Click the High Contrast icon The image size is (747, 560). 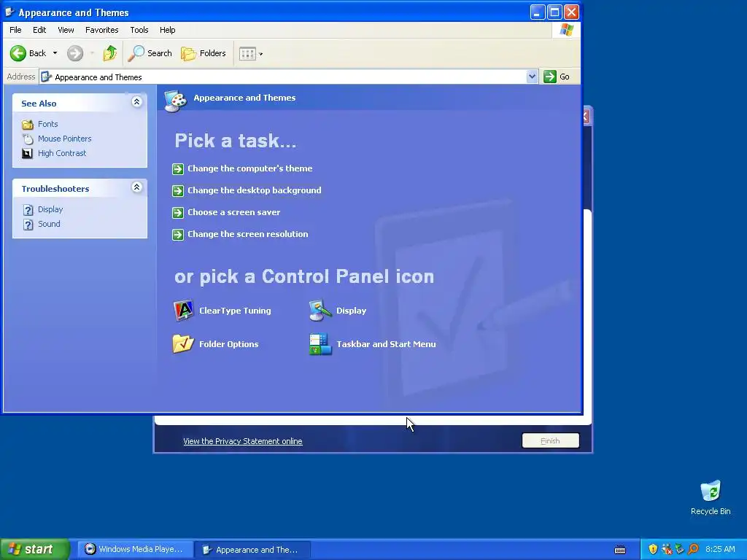pos(28,153)
